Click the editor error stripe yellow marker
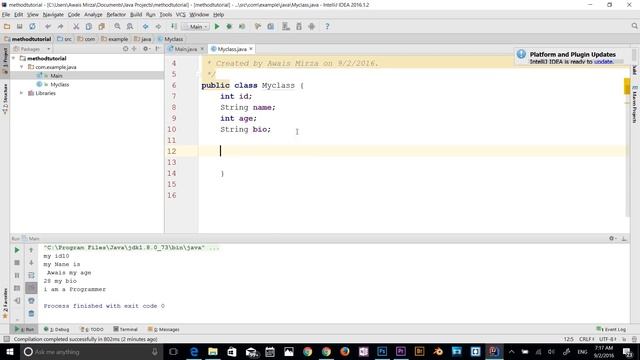 (627, 87)
